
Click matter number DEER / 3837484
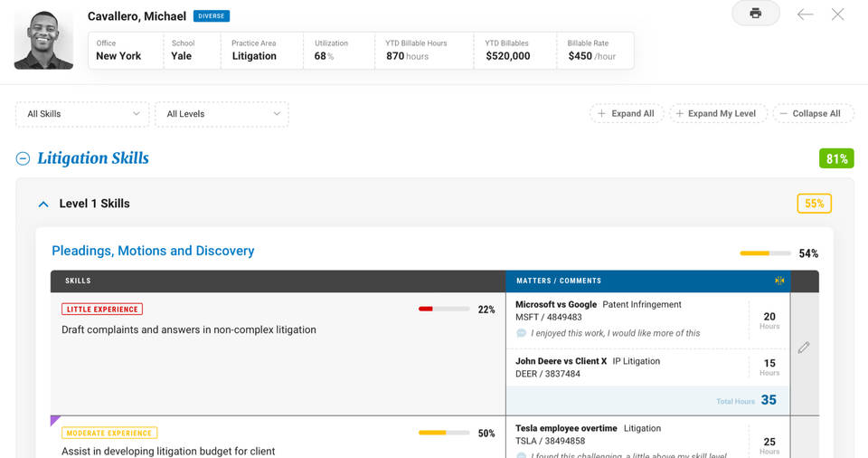(x=548, y=374)
